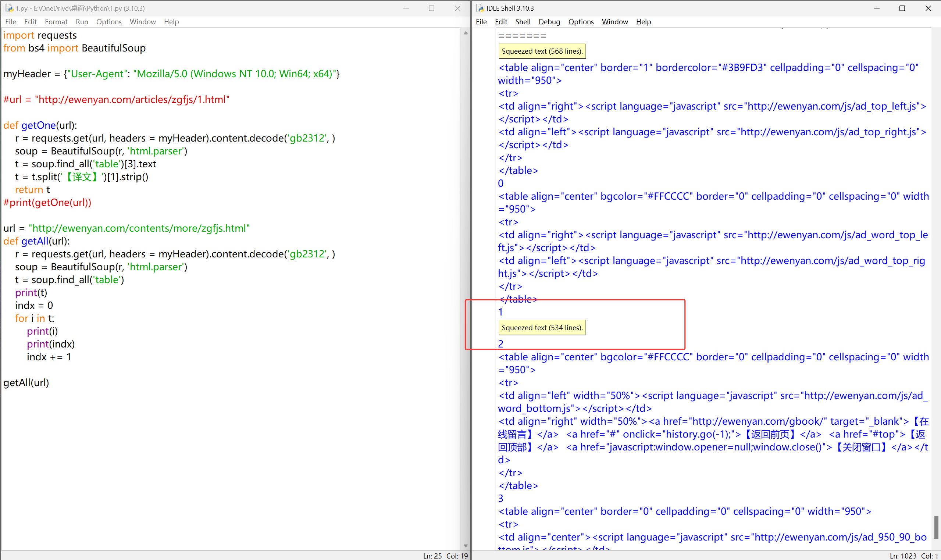
Task: Open the editor Format menu
Action: click(56, 22)
